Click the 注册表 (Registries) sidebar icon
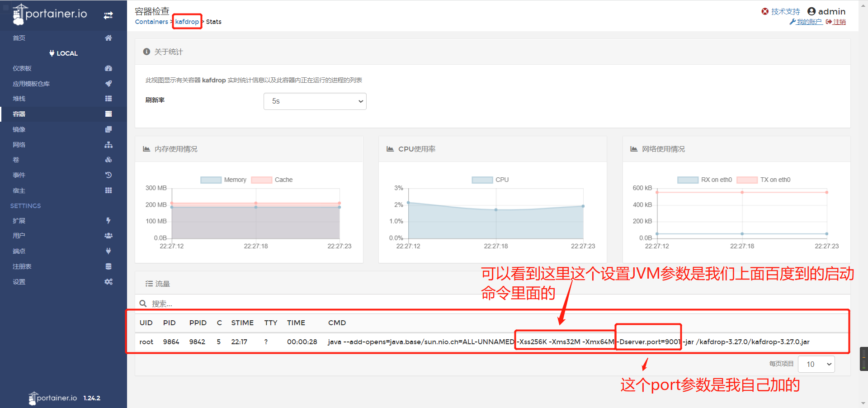 (108, 266)
